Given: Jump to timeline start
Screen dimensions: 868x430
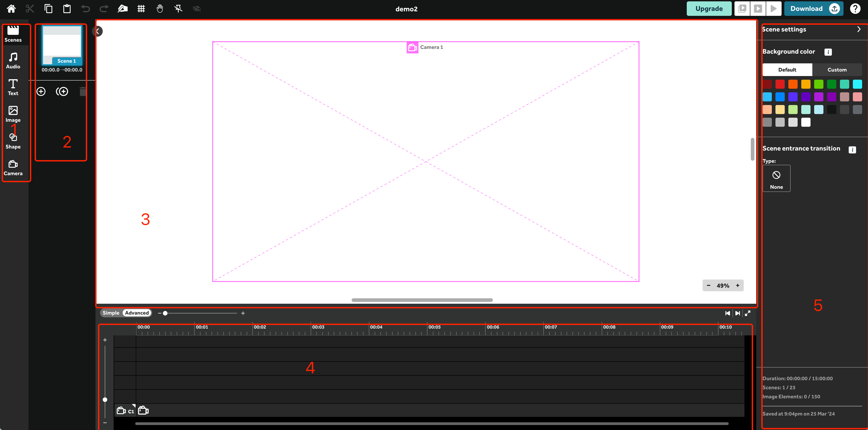Looking at the screenshot, I should pos(727,313).
